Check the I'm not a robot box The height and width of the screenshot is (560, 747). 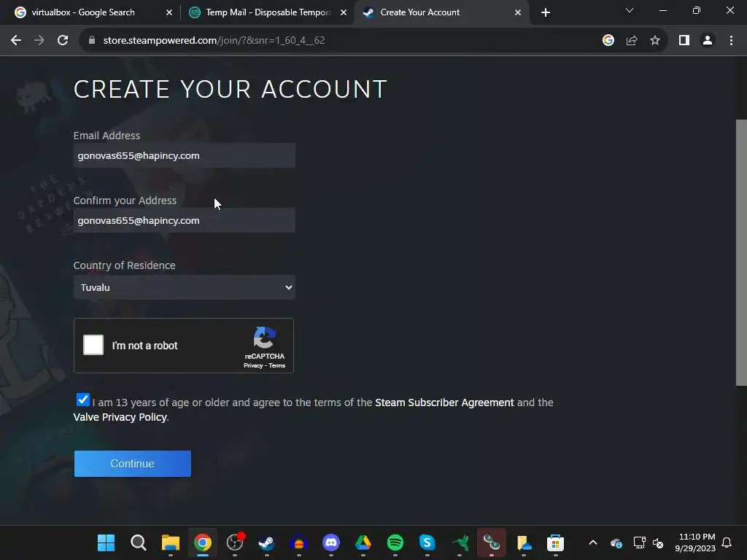93,345
